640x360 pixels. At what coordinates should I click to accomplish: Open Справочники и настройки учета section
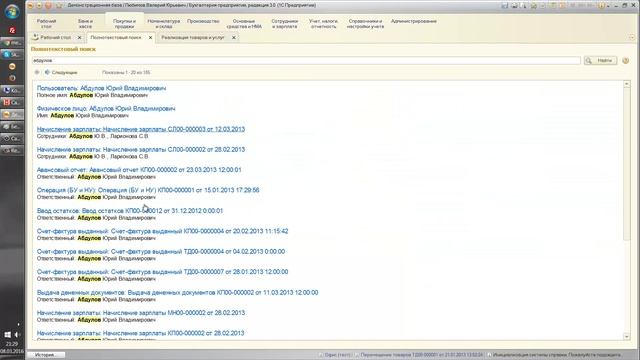(365, 24)
